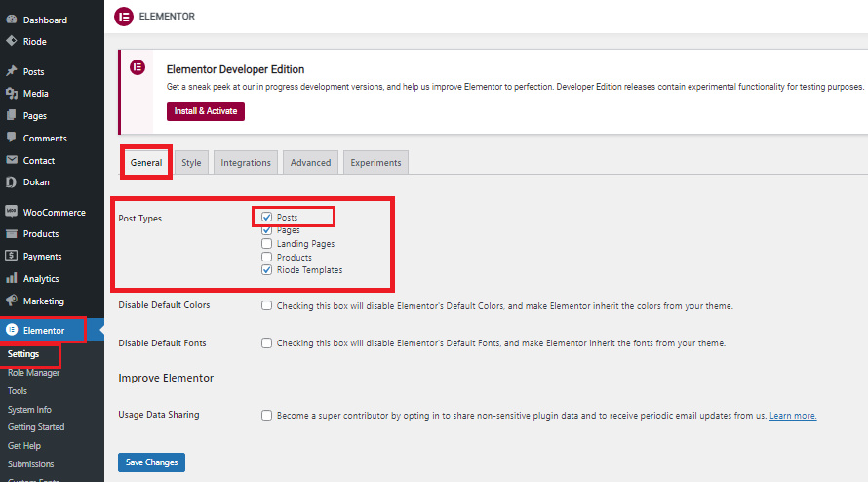The height and width of the screenshot is (482, 868).
Task: Click the Analytics bar chart icon
Action: click(11, 278)
